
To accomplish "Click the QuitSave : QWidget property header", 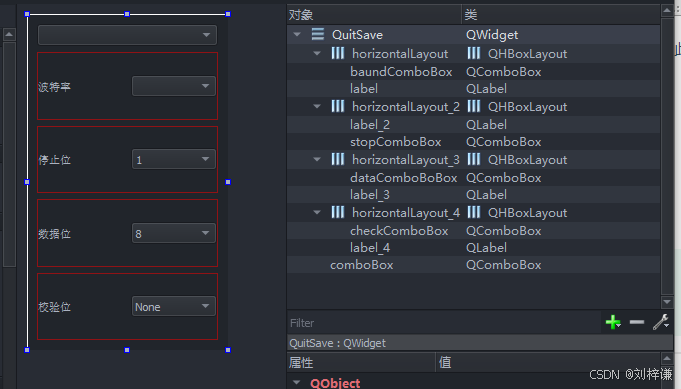I will pos(480,343).
